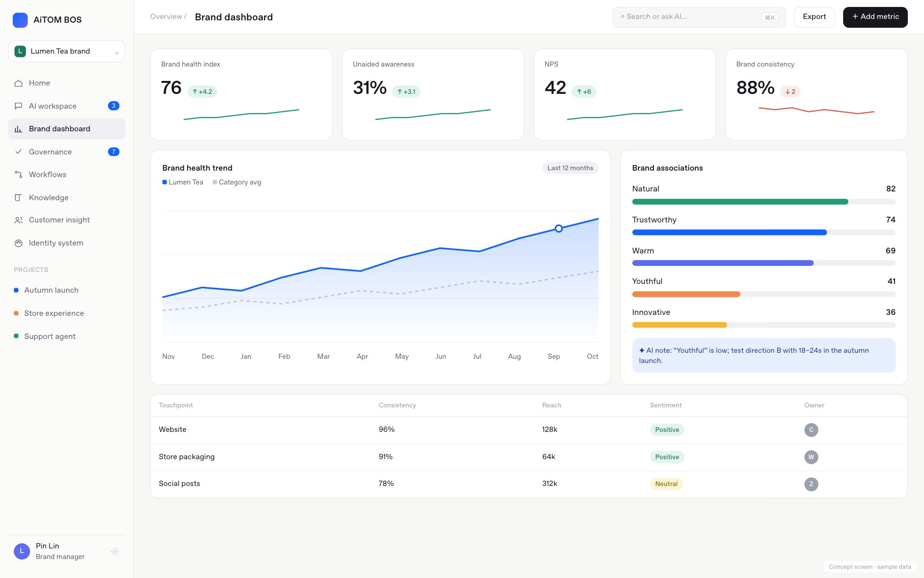Click the Identity system palette icon
924x578 pixels.
pos(18,243)
